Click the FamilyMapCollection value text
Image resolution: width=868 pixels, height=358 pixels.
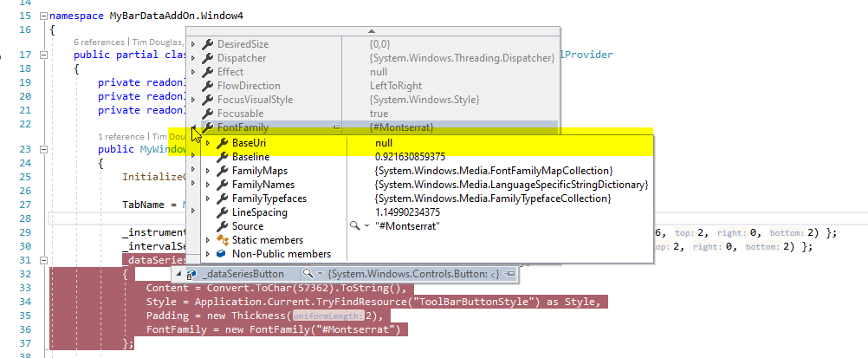(x=493, y=171)
